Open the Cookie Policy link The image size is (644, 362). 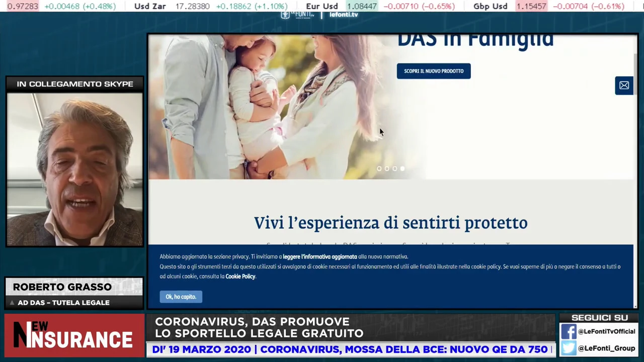pyautogui.click(x=240, y=277)
